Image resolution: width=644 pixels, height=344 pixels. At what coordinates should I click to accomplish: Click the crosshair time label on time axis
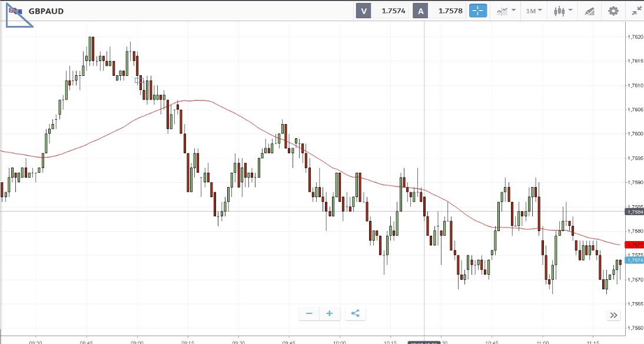[424, 342]
